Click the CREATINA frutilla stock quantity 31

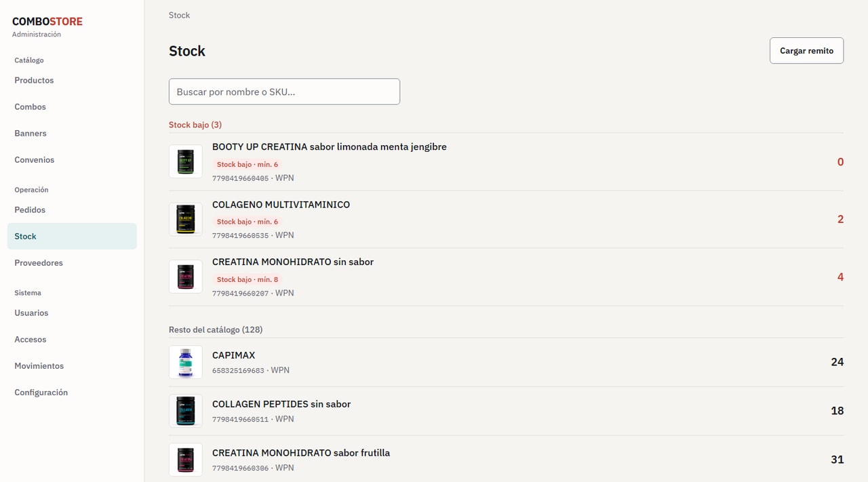837,460
